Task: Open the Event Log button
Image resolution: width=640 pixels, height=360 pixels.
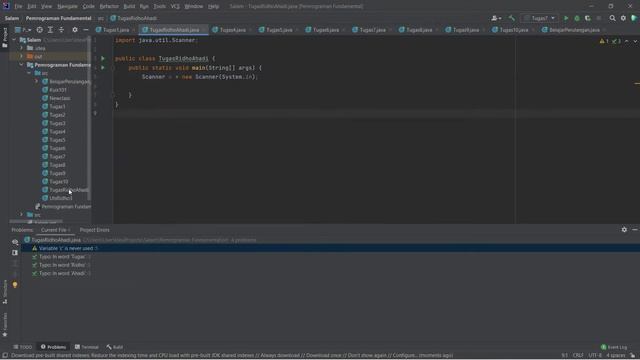Action: click(x=614, y=347)
